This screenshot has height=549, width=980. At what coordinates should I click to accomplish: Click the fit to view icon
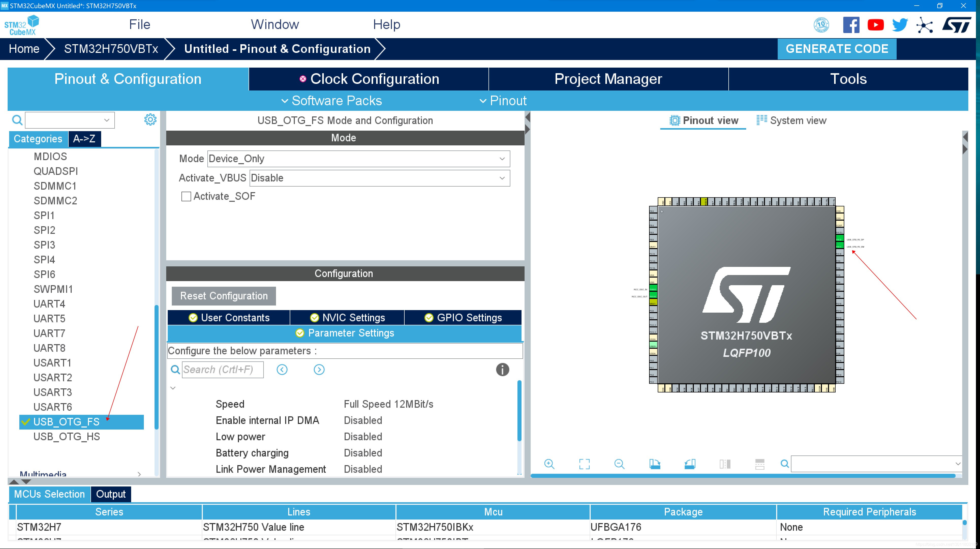pos(584,464)
